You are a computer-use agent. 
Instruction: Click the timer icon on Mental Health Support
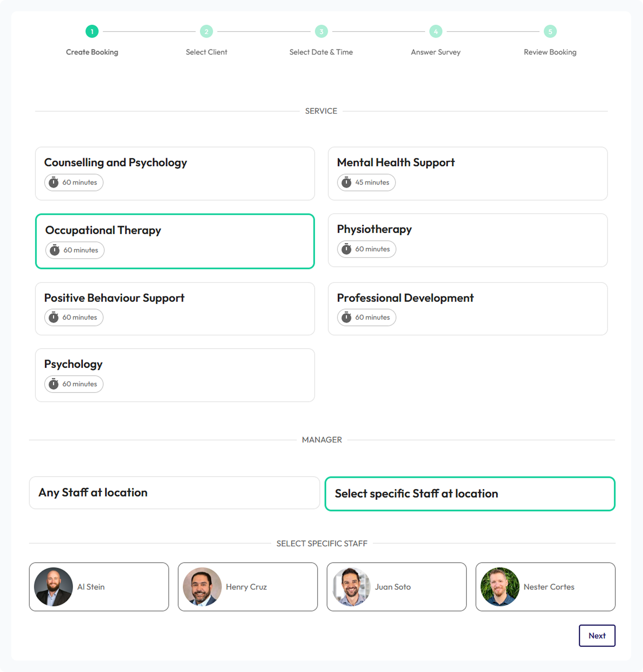click(346, 182)
